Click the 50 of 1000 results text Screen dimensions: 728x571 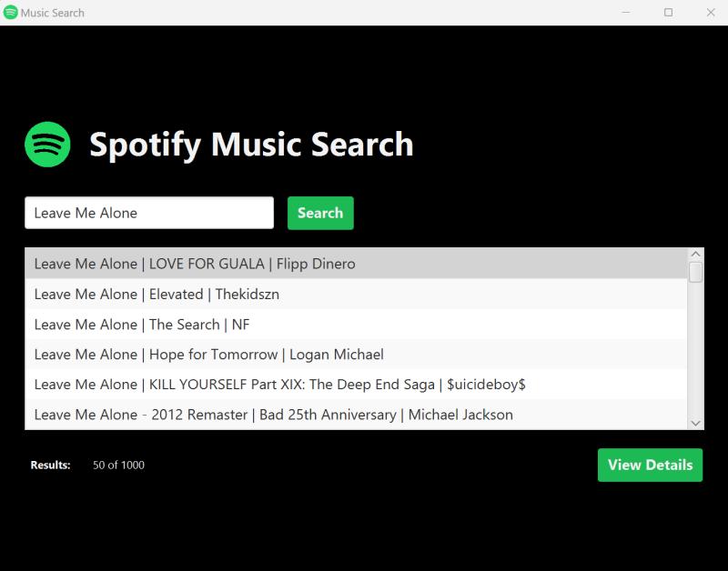click(x=118, y=465)
